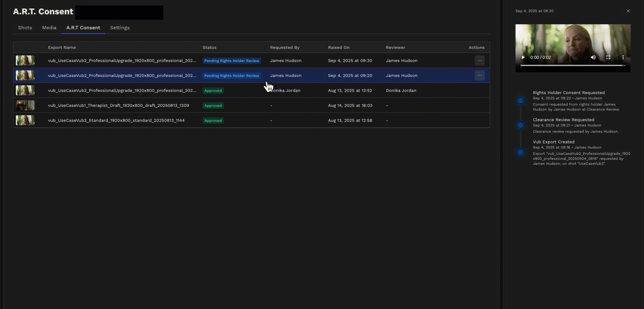Select the vub_UseCaseVub1_Therapist_Draft export name
The width and height of the screenshot is (644, 309).
pos(118,105)
